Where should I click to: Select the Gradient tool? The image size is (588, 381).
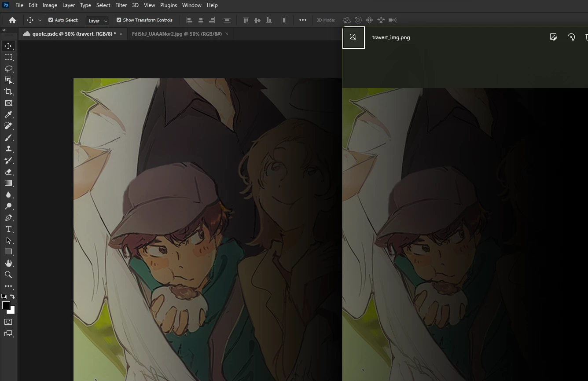(x=8, y=183)
